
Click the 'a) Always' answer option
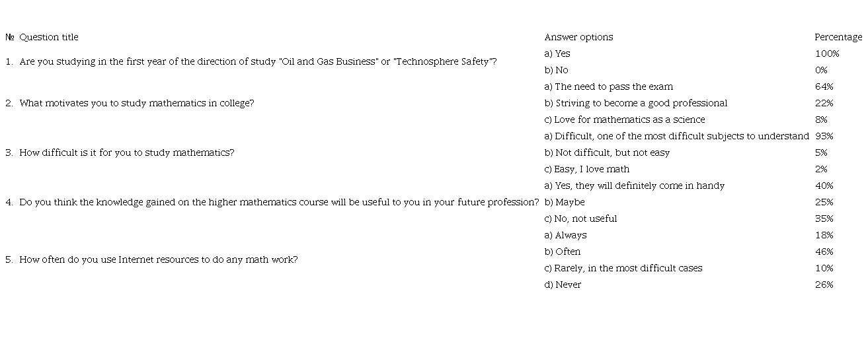coord(565,236)
